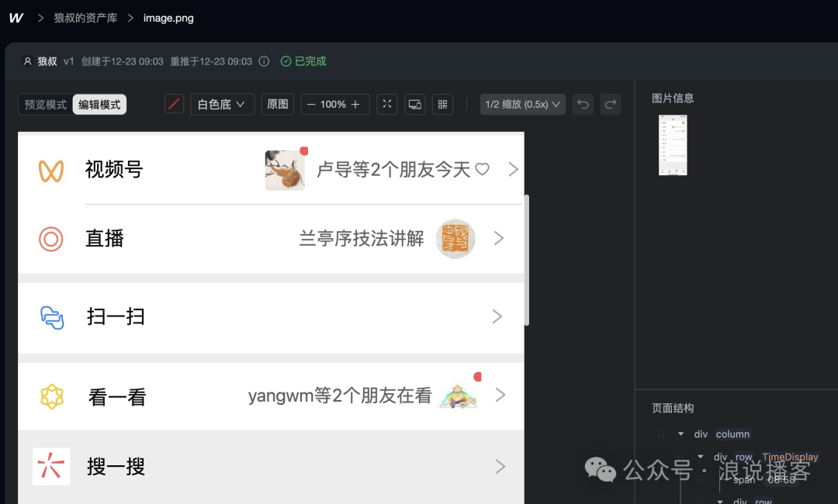Click the heart icon in 视频号 row
Image resolution: width=838 pixels, height=504 pixels.
point(482,169)
